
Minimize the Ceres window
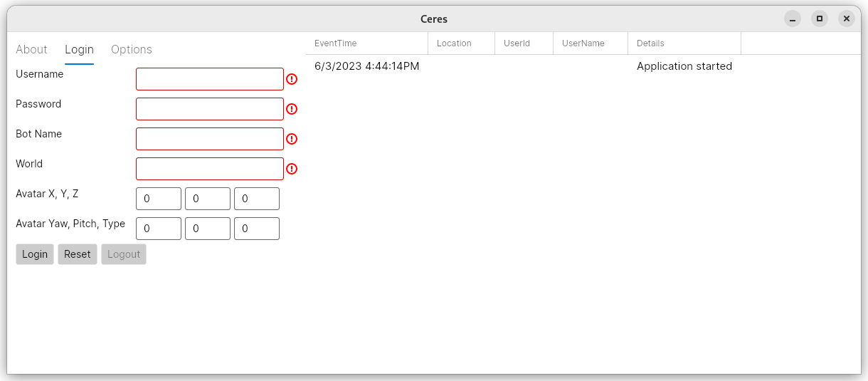click(x=793, y=19)
